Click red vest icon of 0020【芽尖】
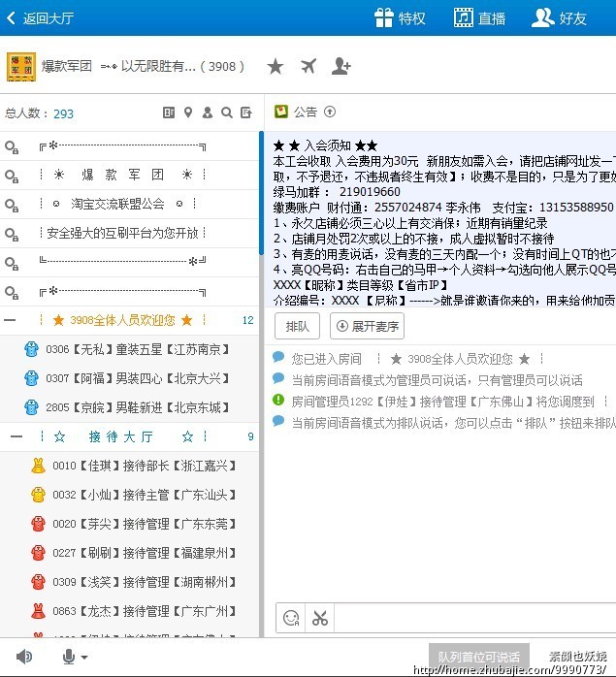 (x=38, y=524)
